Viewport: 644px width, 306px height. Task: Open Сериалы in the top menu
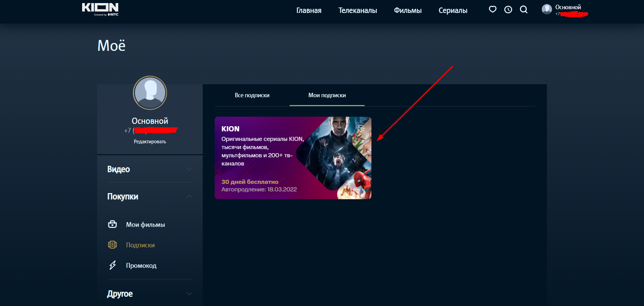[453, 11]
